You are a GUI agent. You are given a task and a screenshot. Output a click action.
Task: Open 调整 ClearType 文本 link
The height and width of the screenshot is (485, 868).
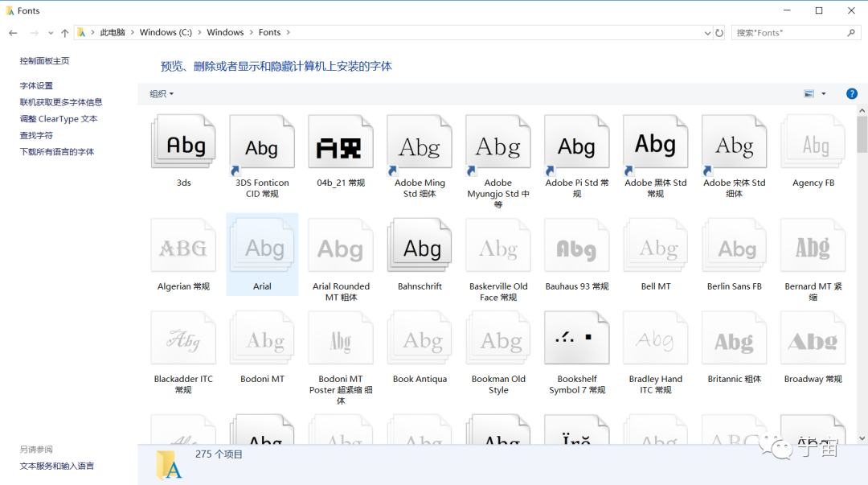click(x=59, y=118)
